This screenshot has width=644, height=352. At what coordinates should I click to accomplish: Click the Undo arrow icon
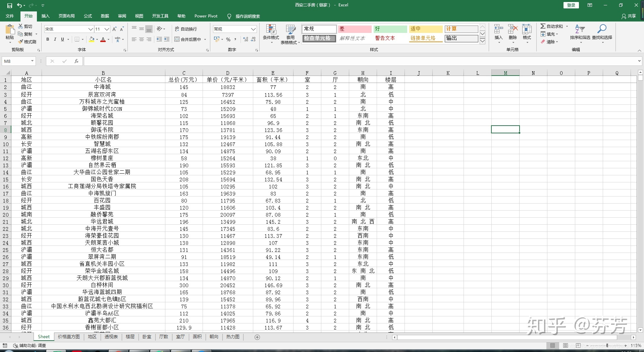coord(20,5)
